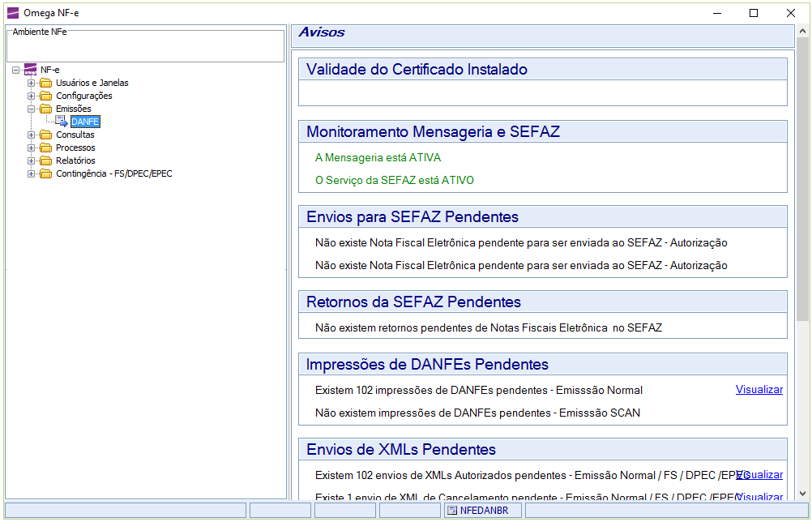Open Visualizar link for pending DANFE prints
The image size is (812, 522).
point(759,390)
